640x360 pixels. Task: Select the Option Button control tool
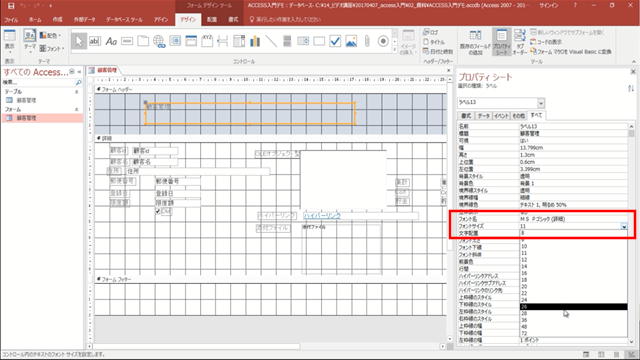[x=383, y=41]
